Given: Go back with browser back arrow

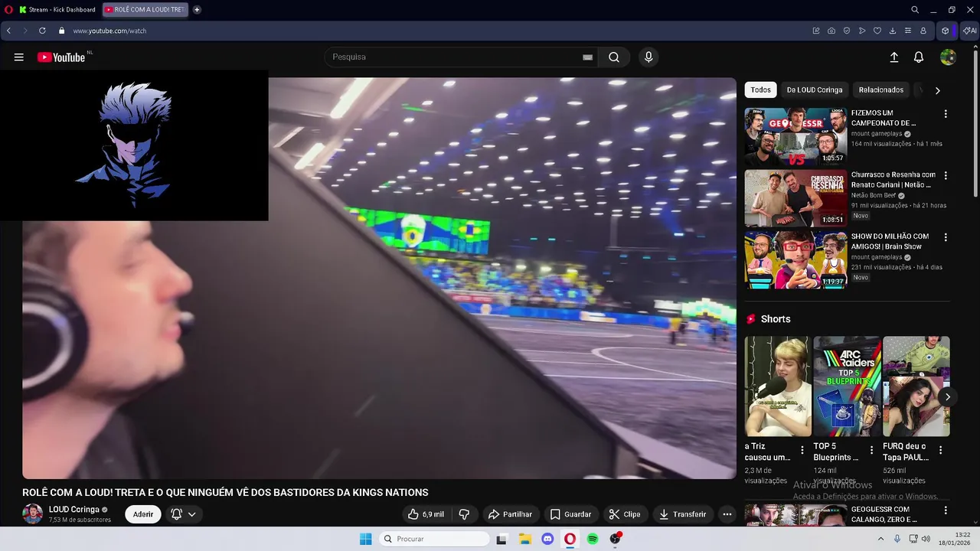Looking at the screenshot, I should tap(8, 31).
